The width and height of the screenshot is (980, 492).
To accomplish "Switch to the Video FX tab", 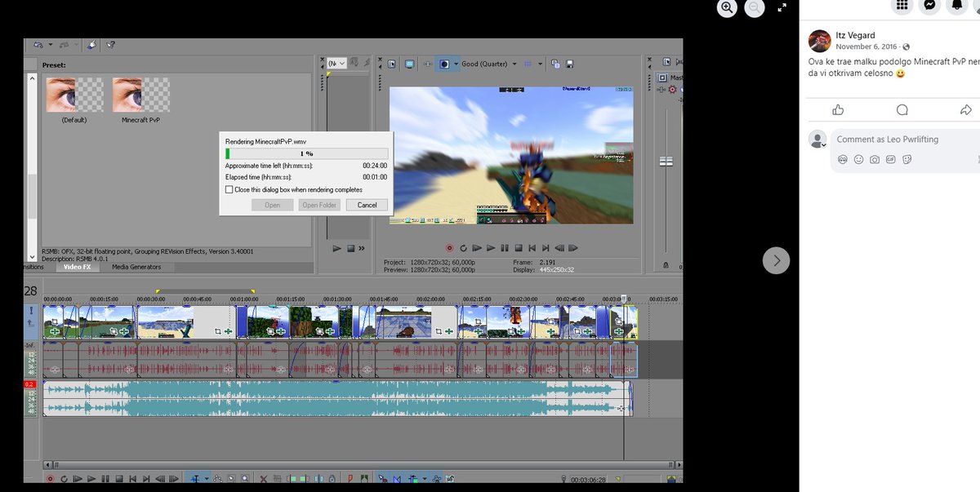I will 78,267.
